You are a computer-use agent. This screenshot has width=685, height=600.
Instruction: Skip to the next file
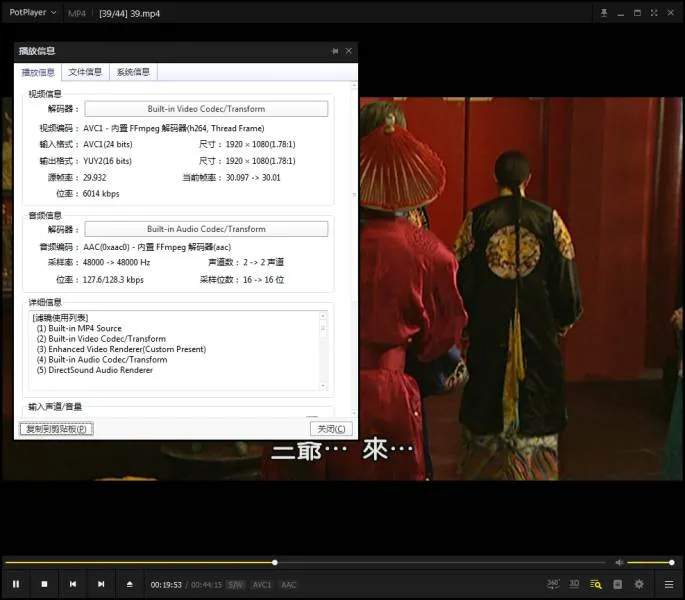coord(101,584)
